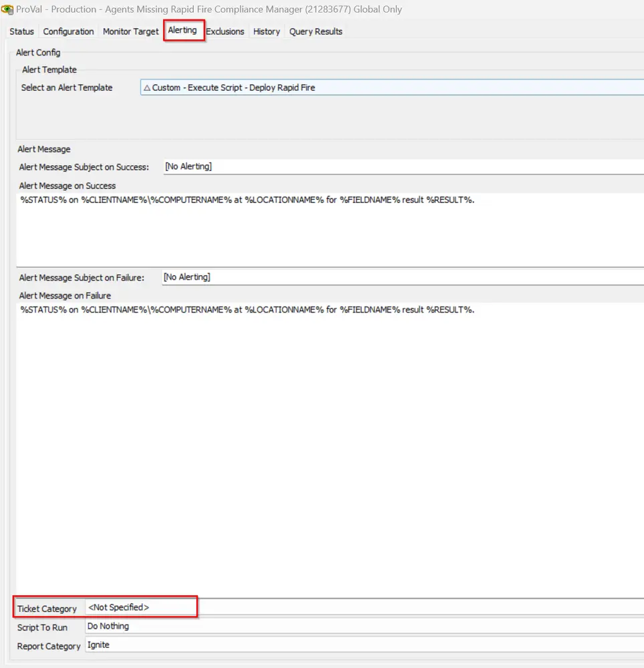Viewport: 644px width, 668px height.
Task: Open the Query Results tab
Action: pyautogui.click(x=315, y=31)
